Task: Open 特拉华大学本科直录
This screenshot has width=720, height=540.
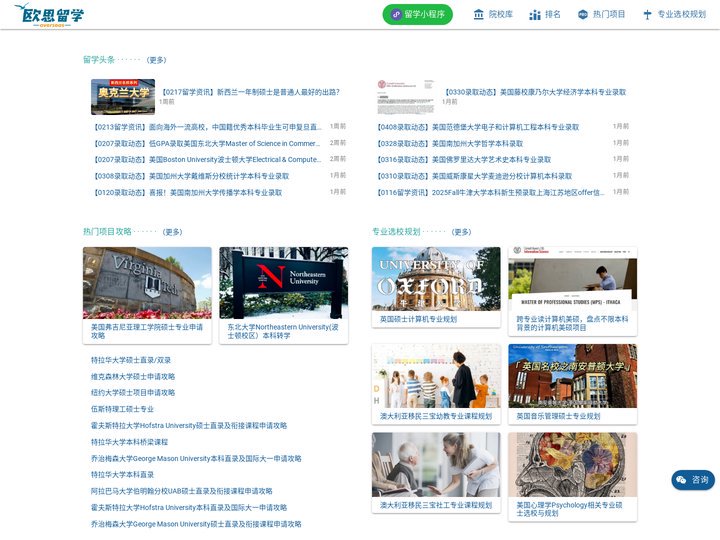Action: [122, 475]
